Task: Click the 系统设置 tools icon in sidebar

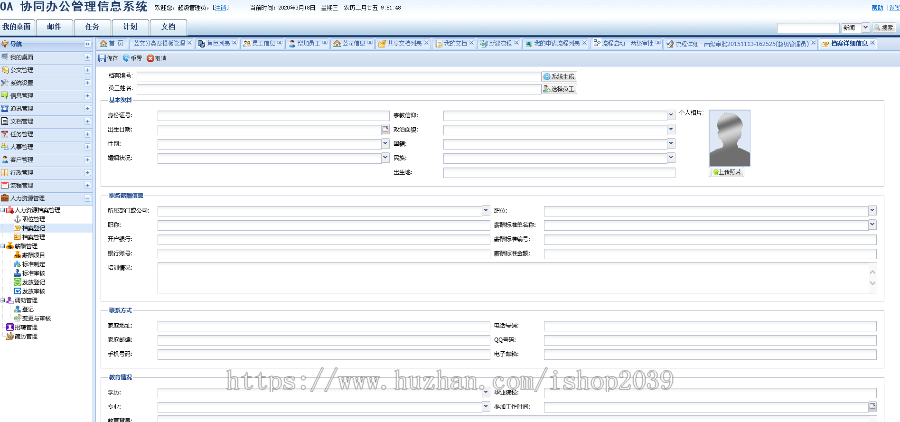Action: (x=5, y=83)
